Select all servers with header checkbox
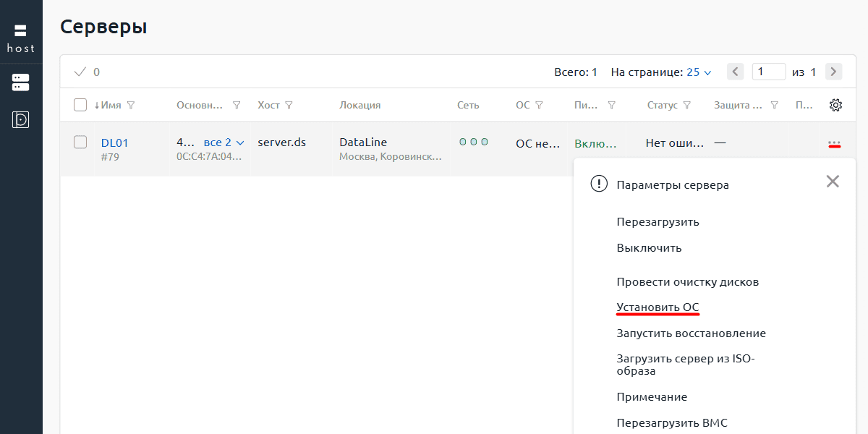 80,105
